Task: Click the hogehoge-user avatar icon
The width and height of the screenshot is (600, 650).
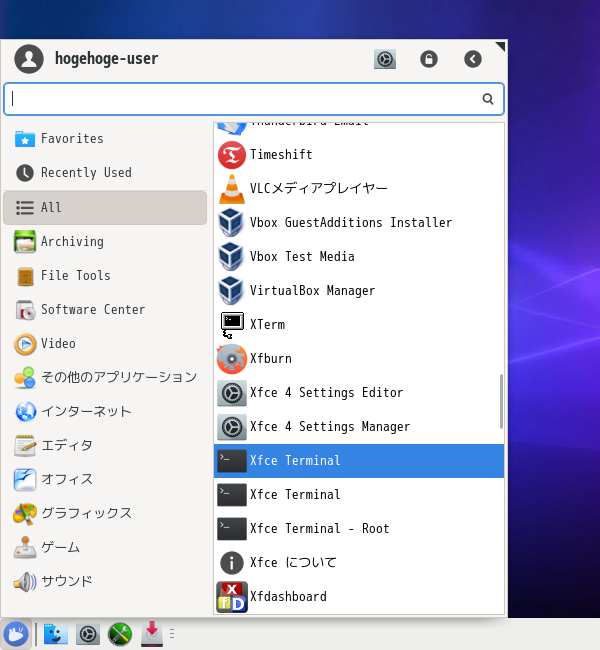Action: [29, 59]
